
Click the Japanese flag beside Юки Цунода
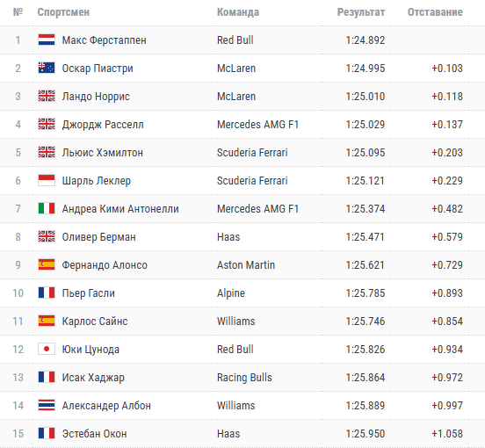pos(47,349)
